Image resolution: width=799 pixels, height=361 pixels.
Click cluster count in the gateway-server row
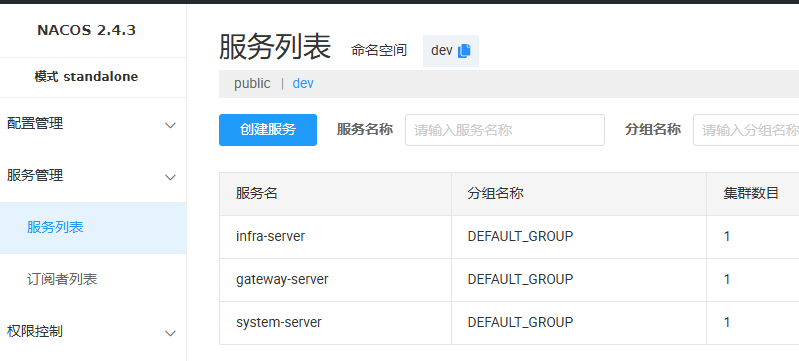[x=727, y=279]
